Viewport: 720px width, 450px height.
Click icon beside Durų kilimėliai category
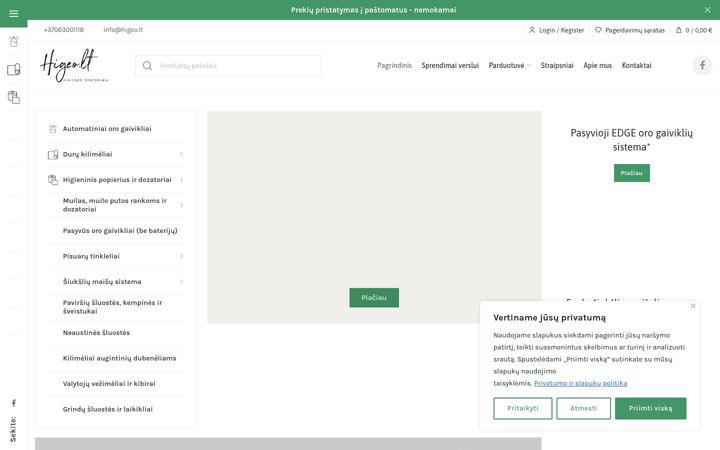[53, 154]
